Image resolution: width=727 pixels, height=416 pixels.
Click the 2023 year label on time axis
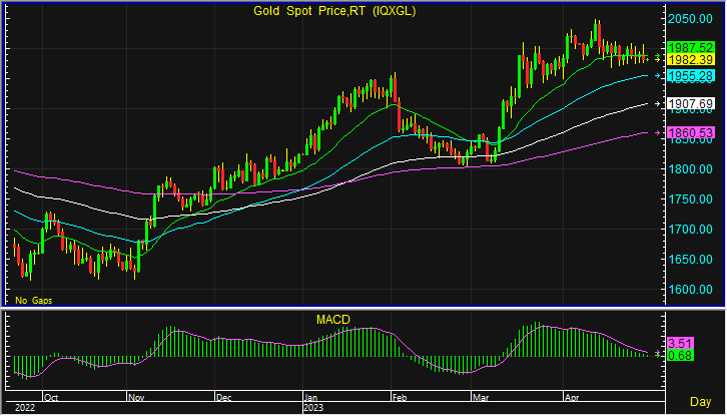314,408
